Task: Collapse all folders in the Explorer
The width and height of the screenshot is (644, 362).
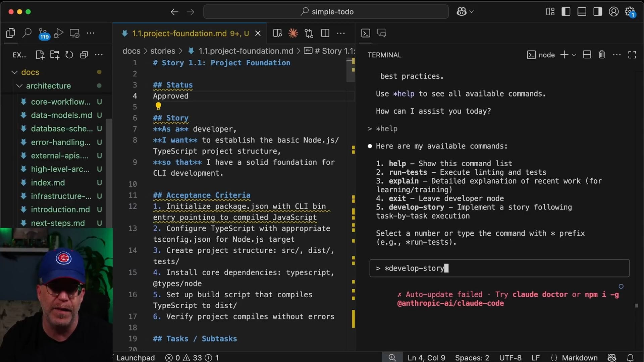Action: [84, 55]
